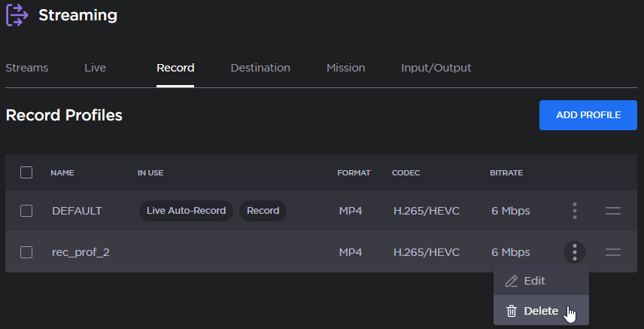This screenshot has width=644, height=329.
Task: Switch to the Streams tab
Action: (26, 68)
